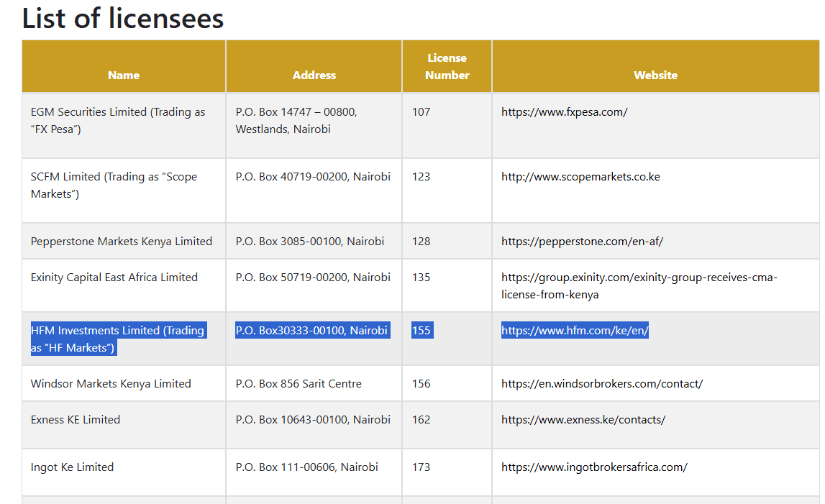Open the fxpesa.com website link
This screenshot has width=825, height=504.
[x=564, y=112]
